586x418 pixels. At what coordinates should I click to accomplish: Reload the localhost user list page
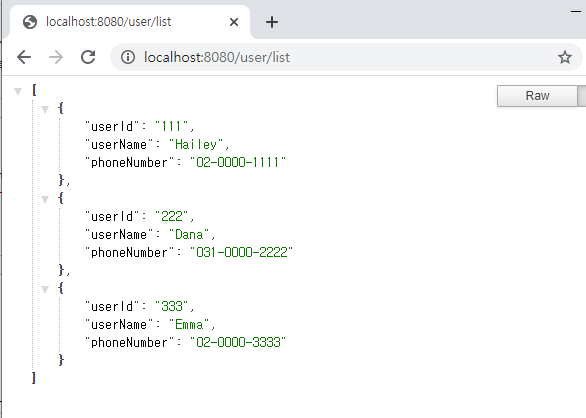click(x=88, y=57)
